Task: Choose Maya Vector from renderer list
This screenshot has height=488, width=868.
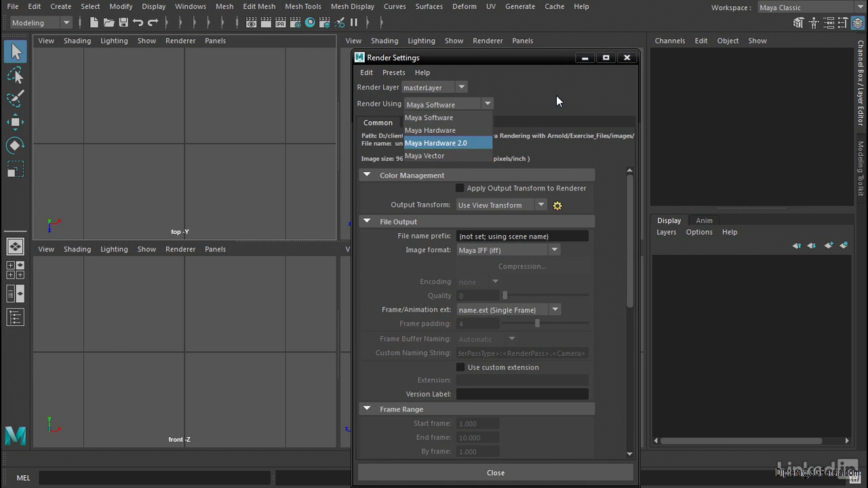Action: [448, 156]
